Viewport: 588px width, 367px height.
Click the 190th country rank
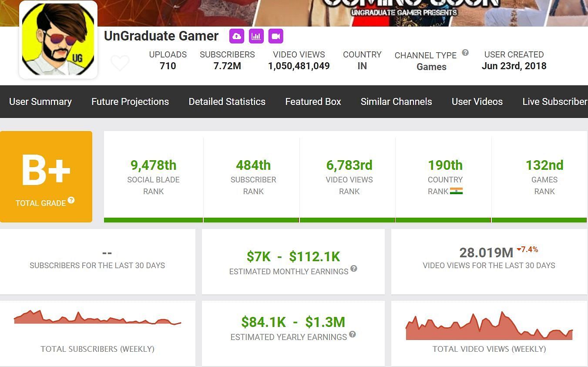click(445, 165)
